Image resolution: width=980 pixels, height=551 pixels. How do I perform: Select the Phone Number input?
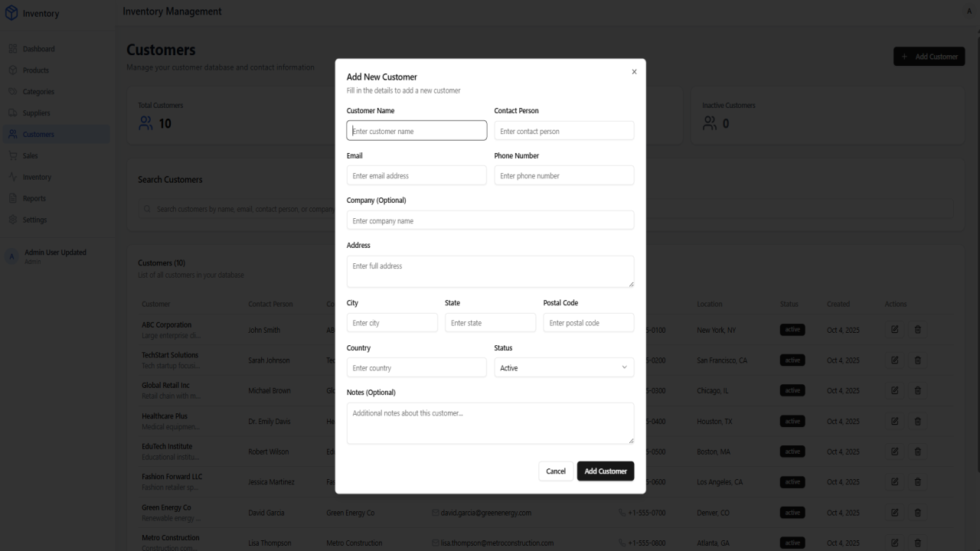[x=564, y=175]
